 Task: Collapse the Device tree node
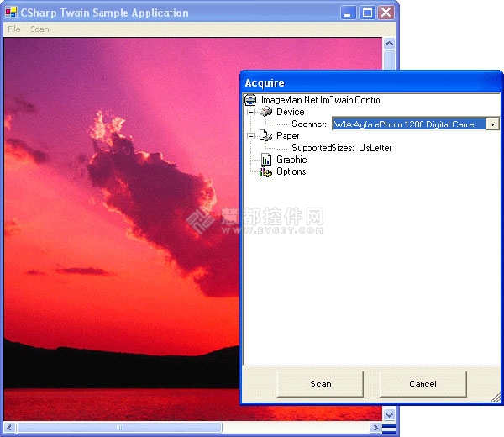pos(251,112)
